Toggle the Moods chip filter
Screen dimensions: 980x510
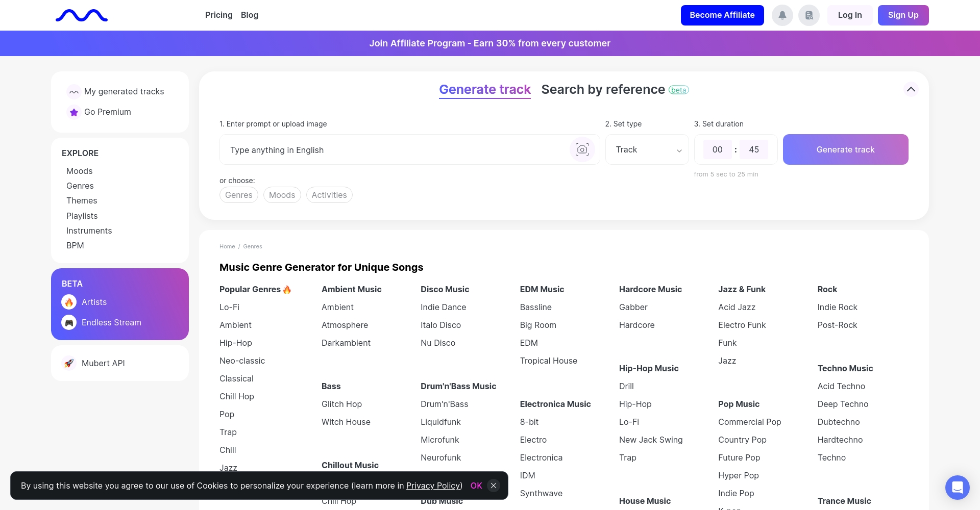pos(282,195)
